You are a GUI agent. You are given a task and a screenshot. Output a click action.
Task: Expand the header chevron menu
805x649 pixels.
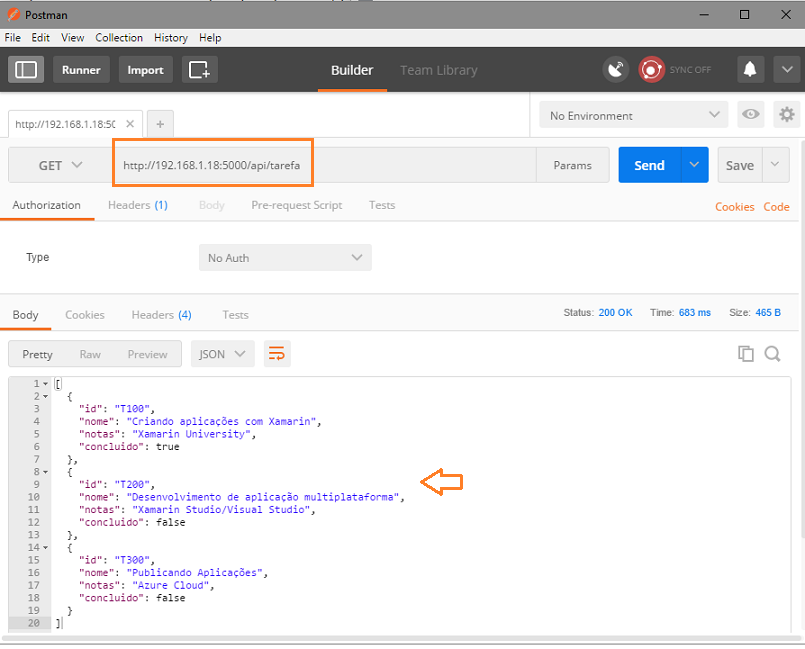pos(787,69)
